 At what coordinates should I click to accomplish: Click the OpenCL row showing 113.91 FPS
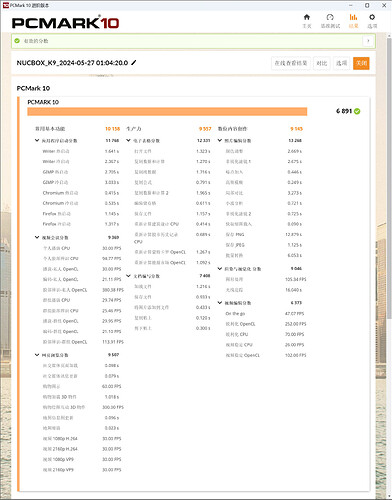83,342
